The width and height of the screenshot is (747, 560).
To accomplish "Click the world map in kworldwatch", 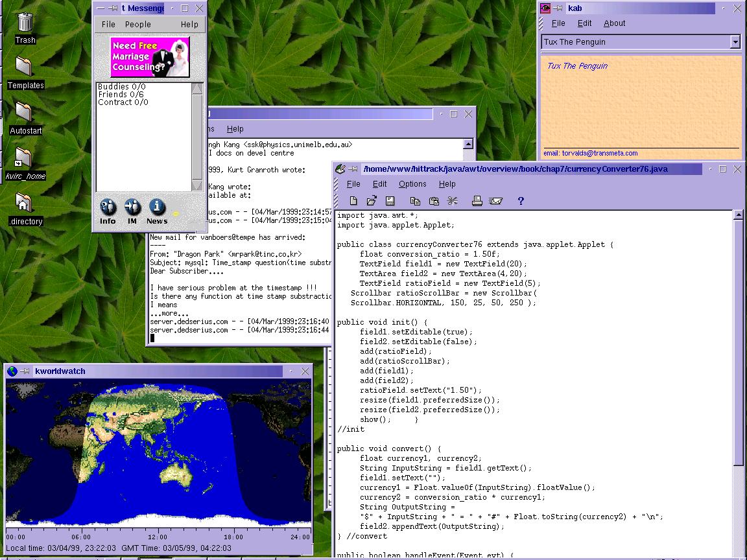I will point(158,453).
